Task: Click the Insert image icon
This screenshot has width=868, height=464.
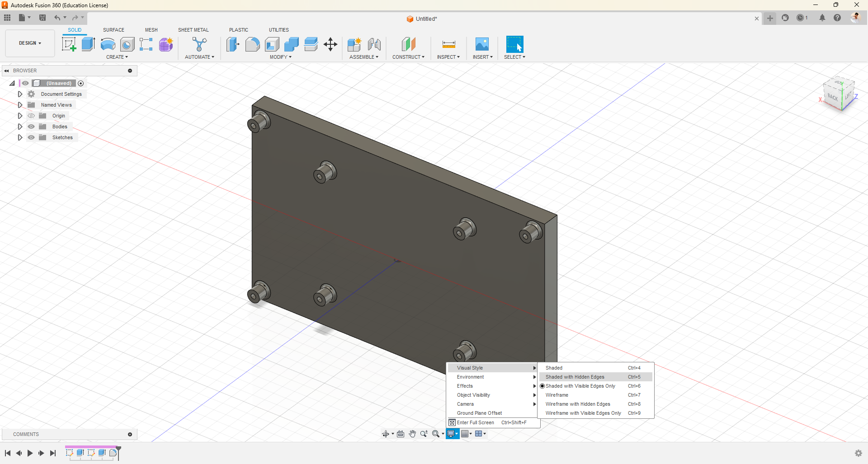Action: [x=482, y=44]
